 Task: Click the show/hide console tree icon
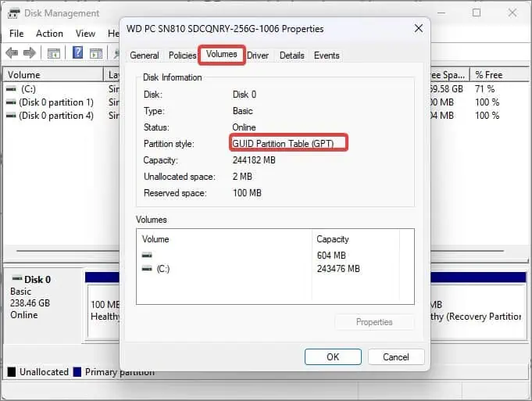pos(54,53)
